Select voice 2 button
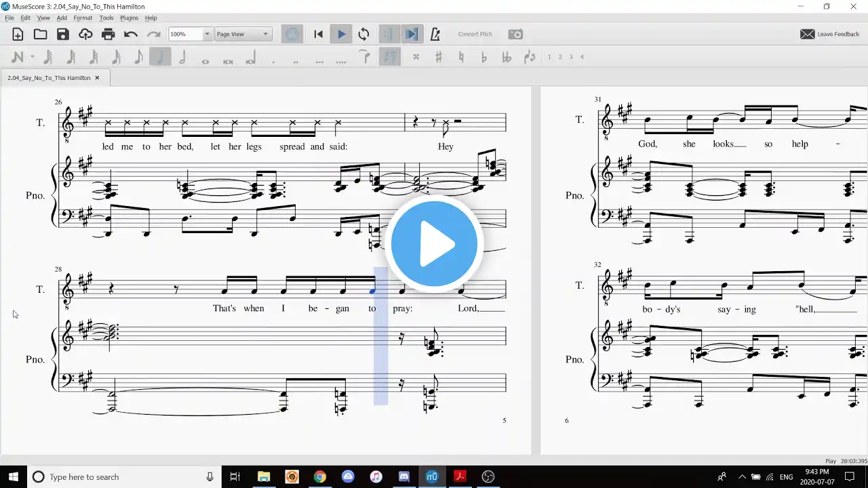 [560, 57]
